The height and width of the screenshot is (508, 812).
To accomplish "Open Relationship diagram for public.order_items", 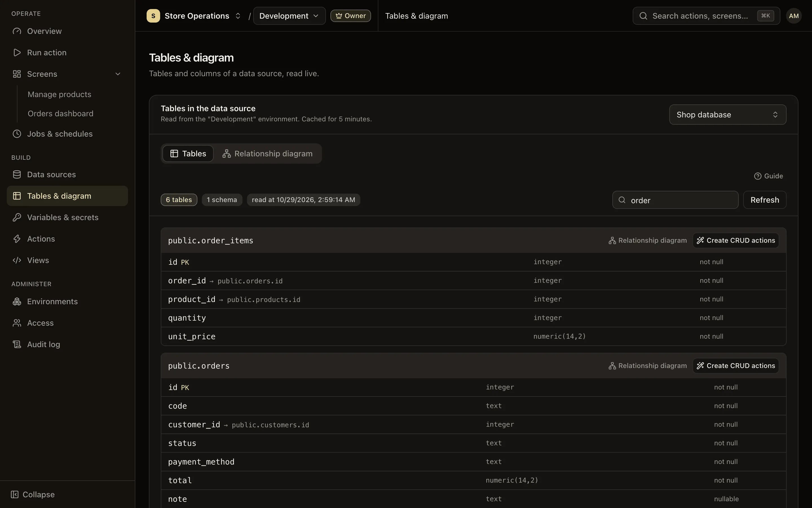I will [648, 240].
